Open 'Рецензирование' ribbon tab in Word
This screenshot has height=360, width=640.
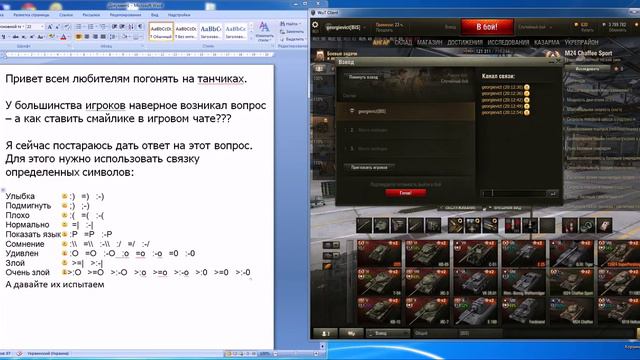[x=125, y=15]
